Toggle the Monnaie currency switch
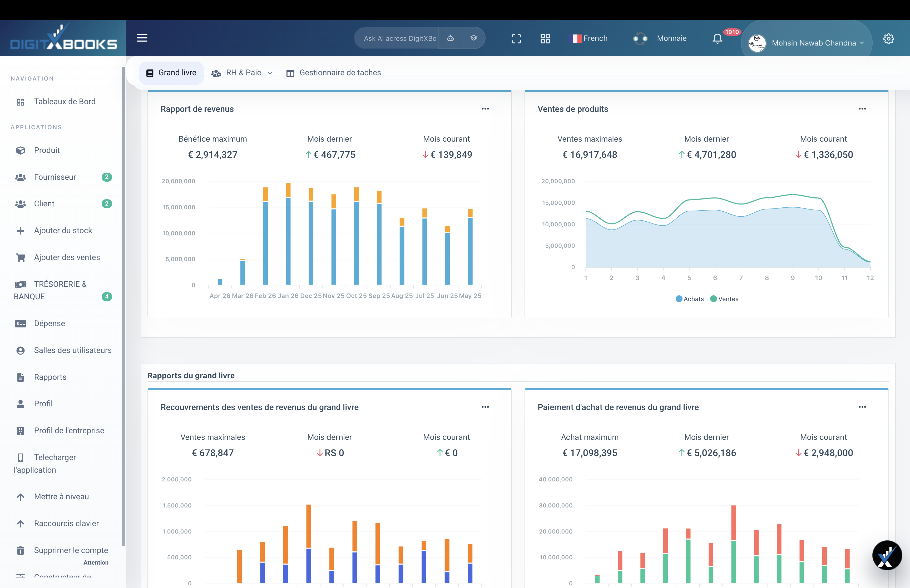The width and height of the screenshot is (910, 588). tap(640, 39)
